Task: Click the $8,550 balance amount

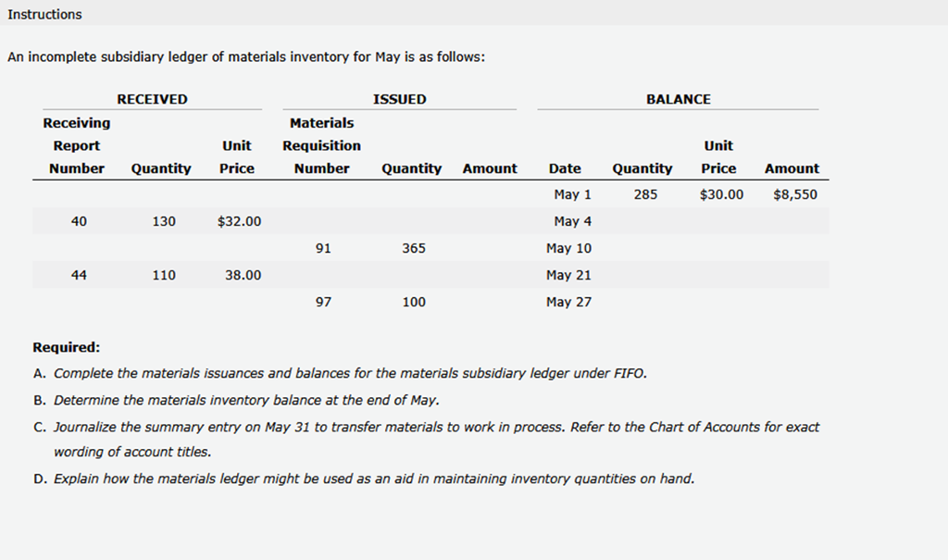Action: pyautogui.click(x=794, y=194)
